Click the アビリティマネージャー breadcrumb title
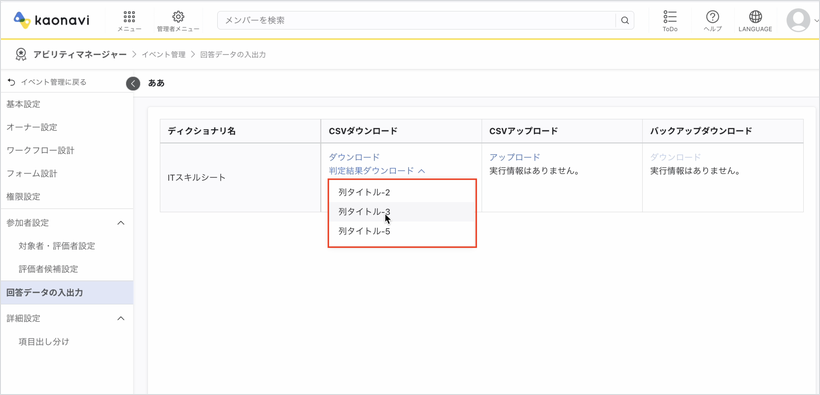 [79, 54]
